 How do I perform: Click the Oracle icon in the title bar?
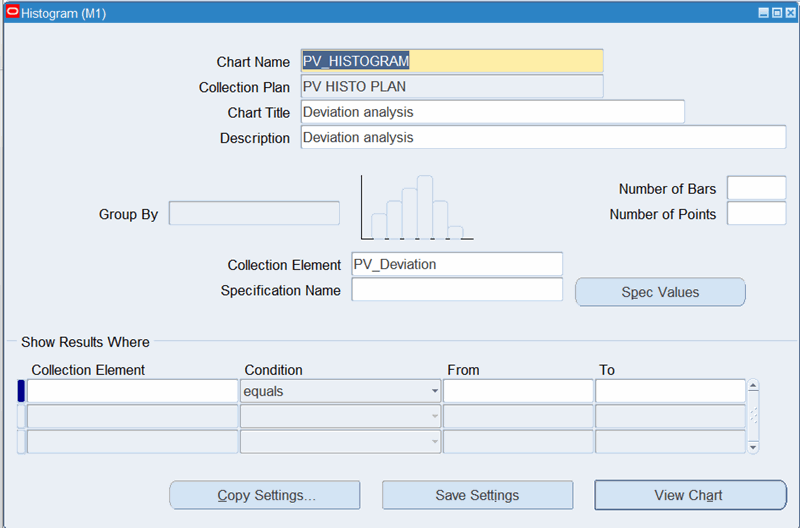point(13,12)
